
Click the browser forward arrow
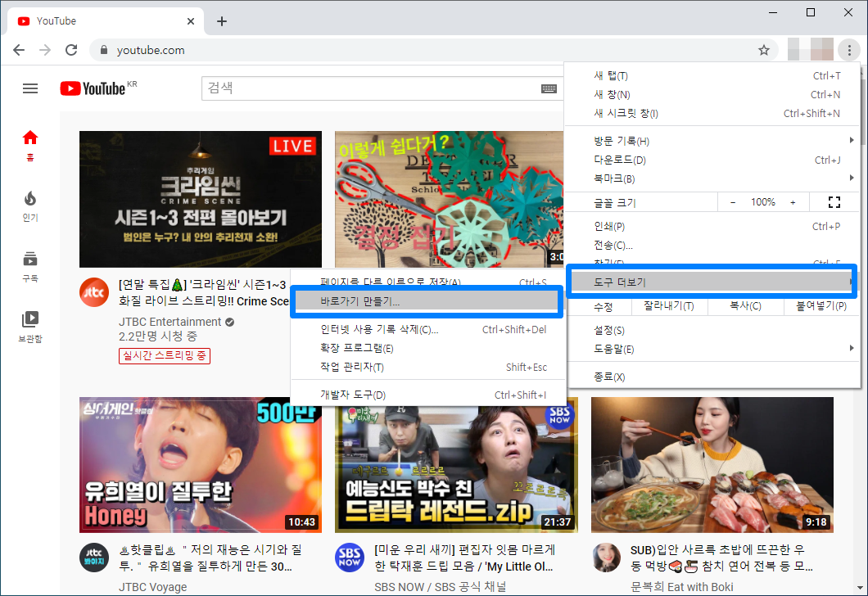[x=45, y=50]
